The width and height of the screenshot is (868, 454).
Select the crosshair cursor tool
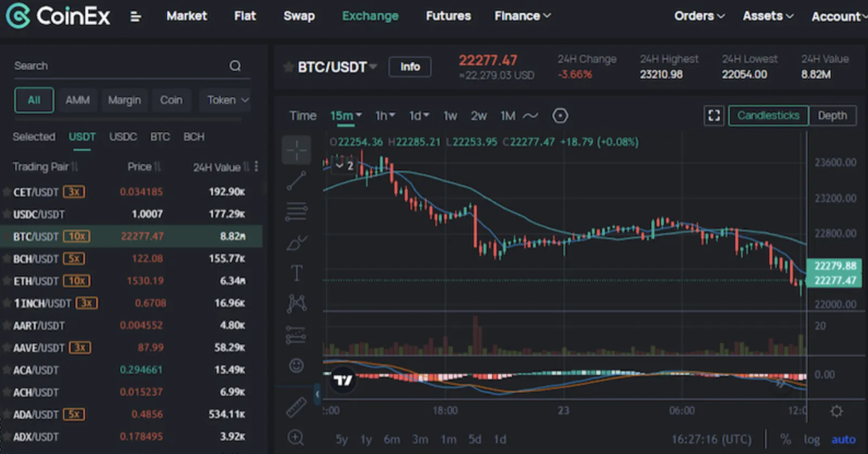pyautogui.click(x=296, y=150)
